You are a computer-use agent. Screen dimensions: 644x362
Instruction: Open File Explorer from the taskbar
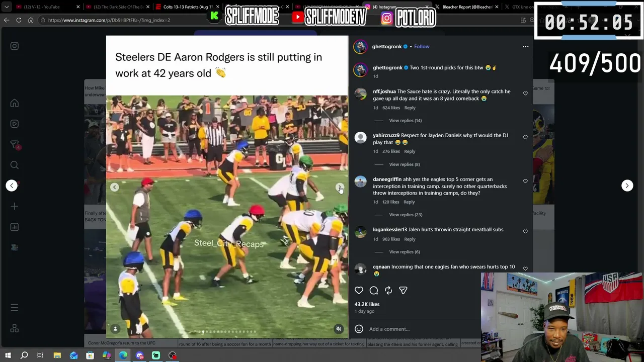pos(57,355)
